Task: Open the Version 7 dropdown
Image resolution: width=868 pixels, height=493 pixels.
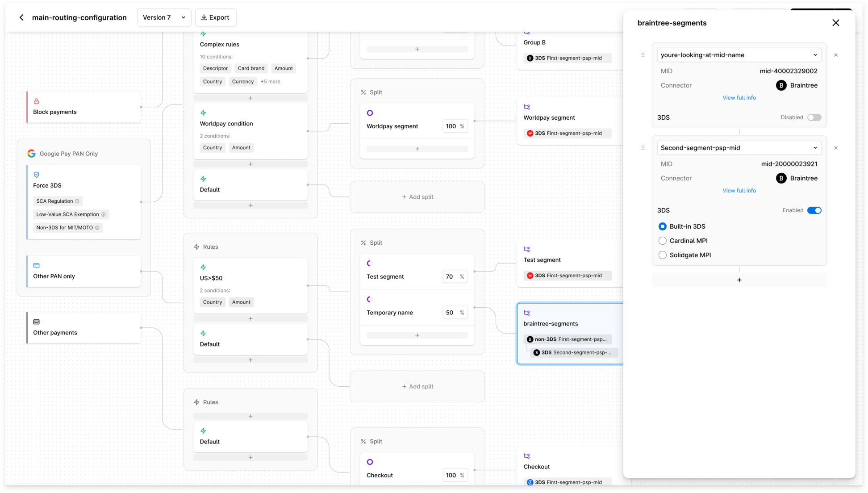Action: (164, 17)
